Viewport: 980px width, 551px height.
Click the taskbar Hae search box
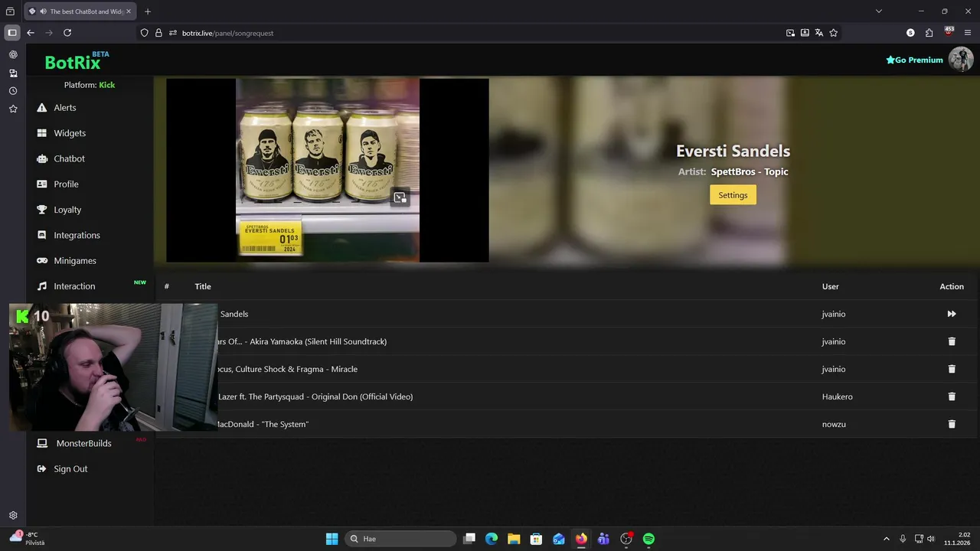click(x=401, y=539)
